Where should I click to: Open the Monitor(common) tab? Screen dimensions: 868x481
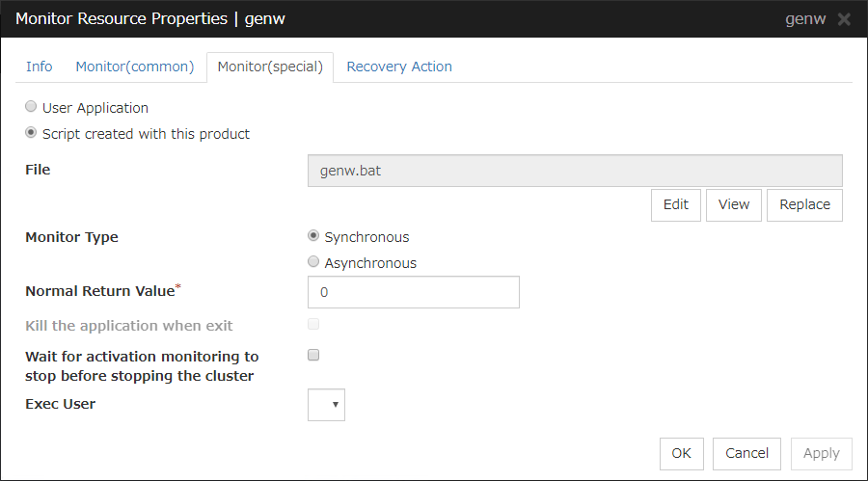click(x=135, y=67)
